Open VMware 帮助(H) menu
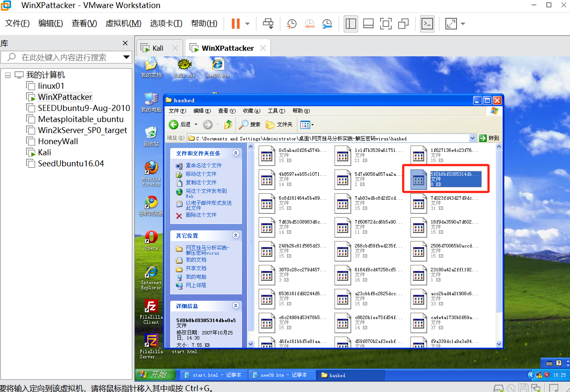 coord(204,23)
